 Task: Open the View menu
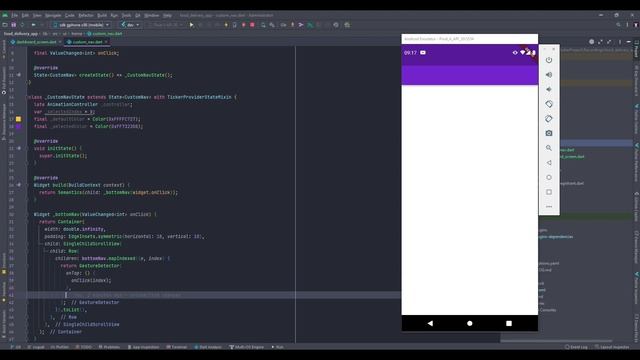[37, 16]
